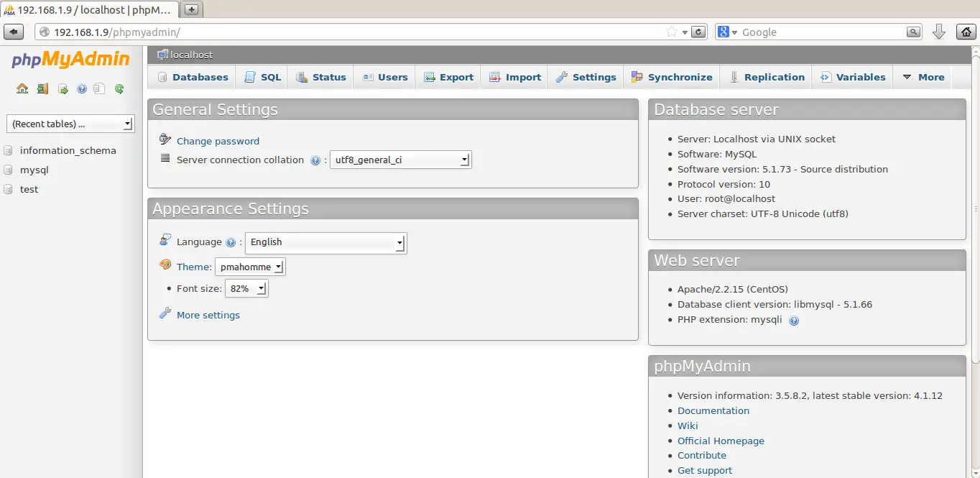
Task: Click the browser Home button
Action: point(966,32)
